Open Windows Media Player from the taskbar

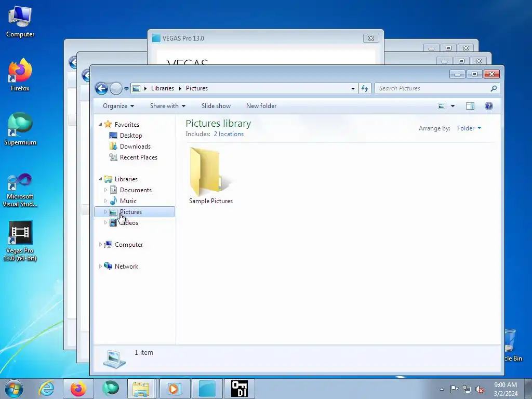(175, 389)
